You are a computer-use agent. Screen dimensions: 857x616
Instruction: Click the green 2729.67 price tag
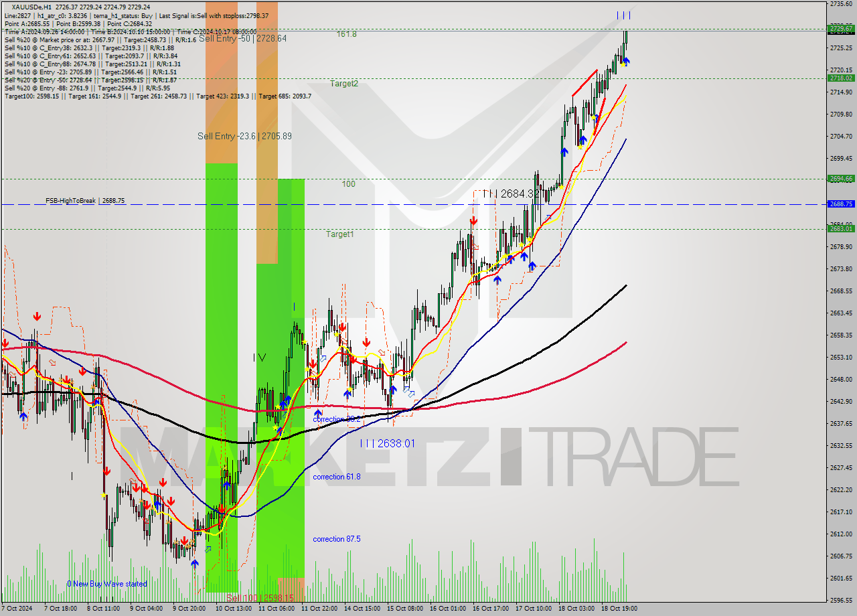[x=841, y=28]
